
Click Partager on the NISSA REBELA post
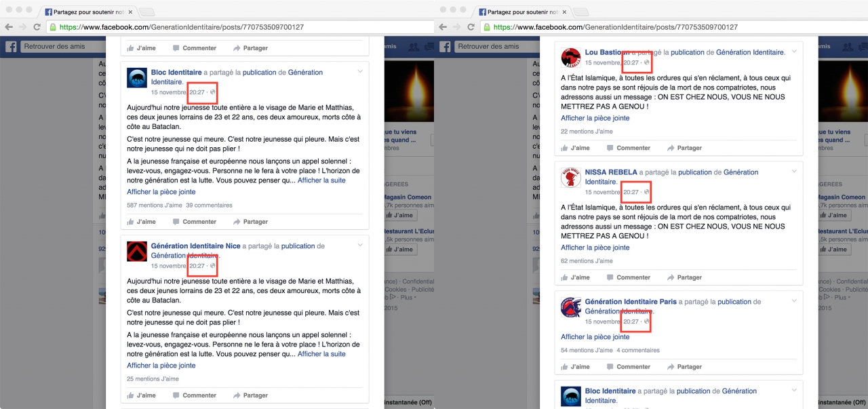tap(684, 277)
